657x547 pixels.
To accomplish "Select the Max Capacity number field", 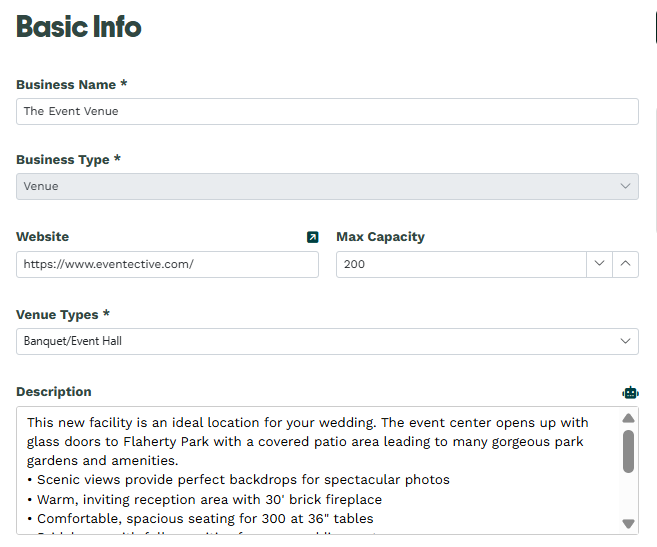I will coord(461,264).
